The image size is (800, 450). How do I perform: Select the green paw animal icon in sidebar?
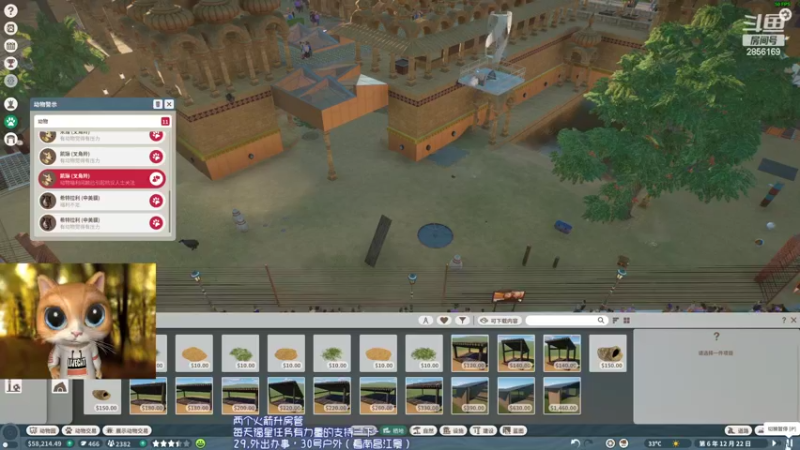pyautogui.click(x=11, y=121)
